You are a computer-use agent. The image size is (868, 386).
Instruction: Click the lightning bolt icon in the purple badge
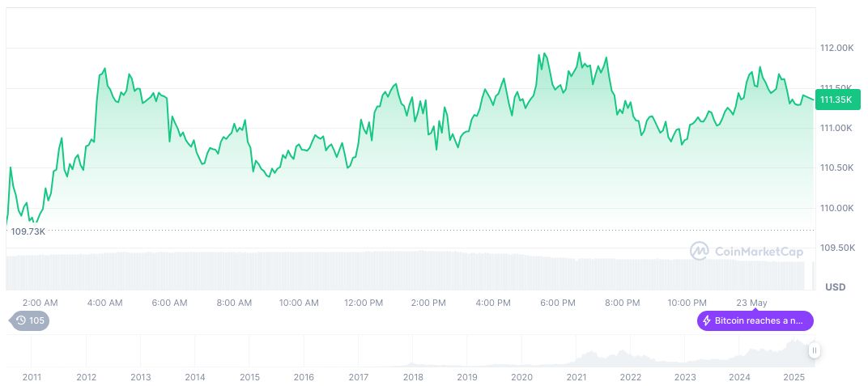707,320
